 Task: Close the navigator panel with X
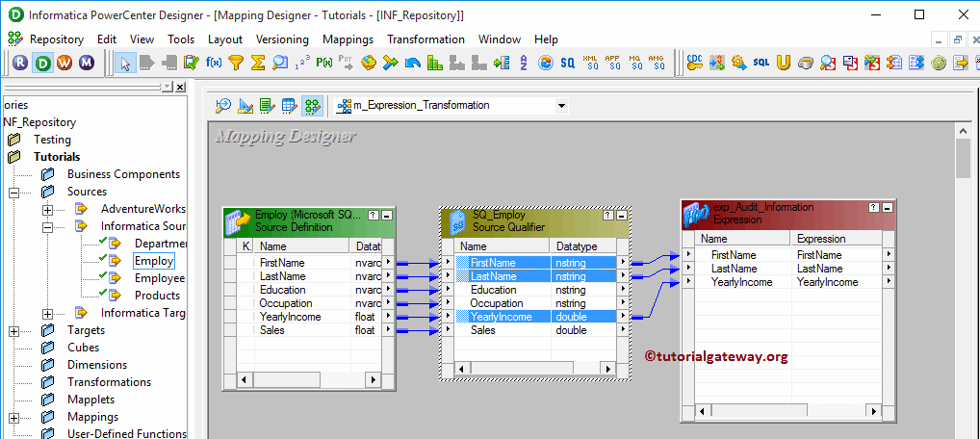pyautogui.click(x=180, y=87)
